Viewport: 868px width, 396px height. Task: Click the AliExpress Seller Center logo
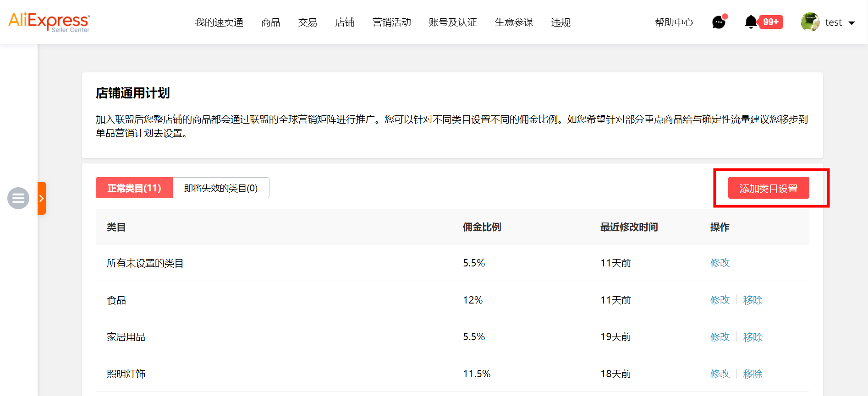coord(49,22)
